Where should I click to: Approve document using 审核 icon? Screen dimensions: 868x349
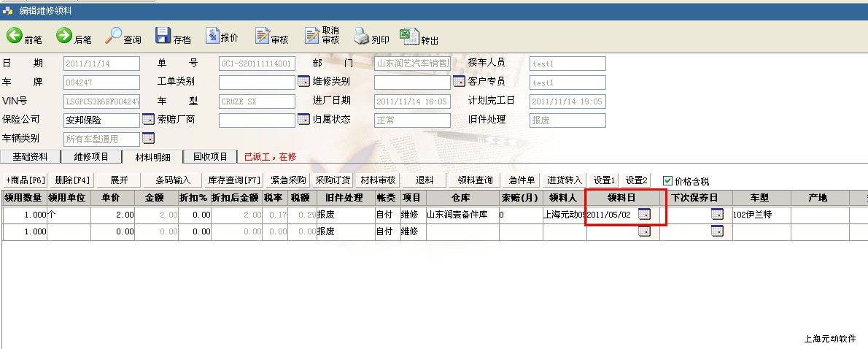coord(263,36)
